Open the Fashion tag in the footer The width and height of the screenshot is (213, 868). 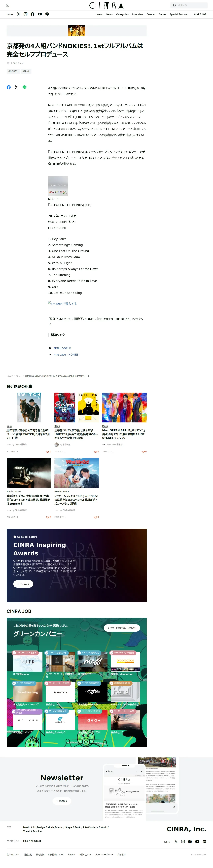[37, 832]
